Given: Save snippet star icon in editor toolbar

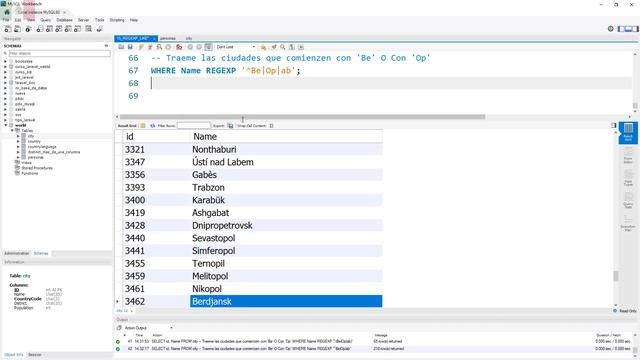Looking at the screenshot, I should [263, 47].
